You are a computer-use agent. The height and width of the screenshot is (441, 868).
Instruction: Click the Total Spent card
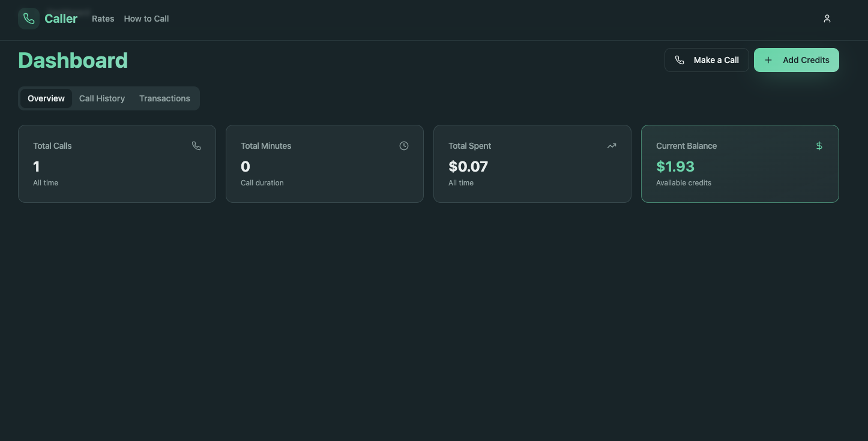532,164
